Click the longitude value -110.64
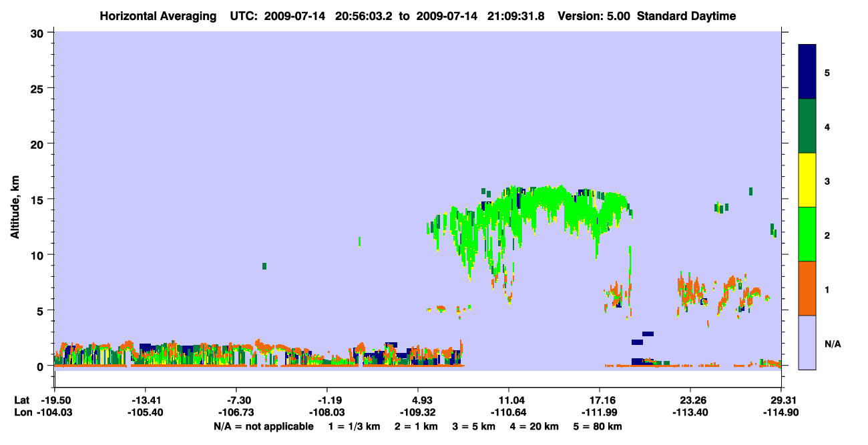Image resolution: width=868 pixels, height=445 pixels. click(x=509, y=412)
